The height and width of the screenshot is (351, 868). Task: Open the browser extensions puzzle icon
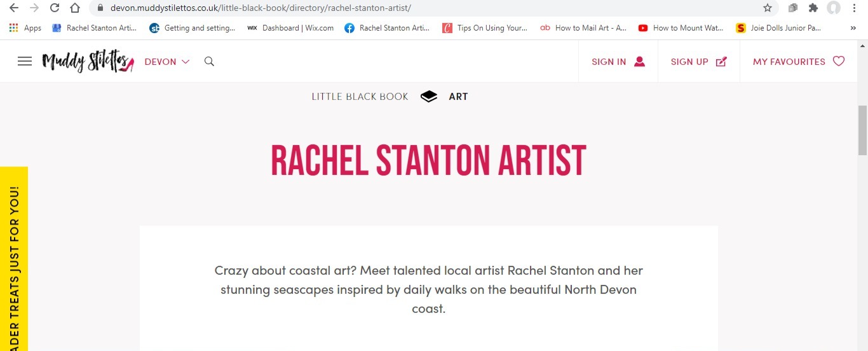[813, 8]
